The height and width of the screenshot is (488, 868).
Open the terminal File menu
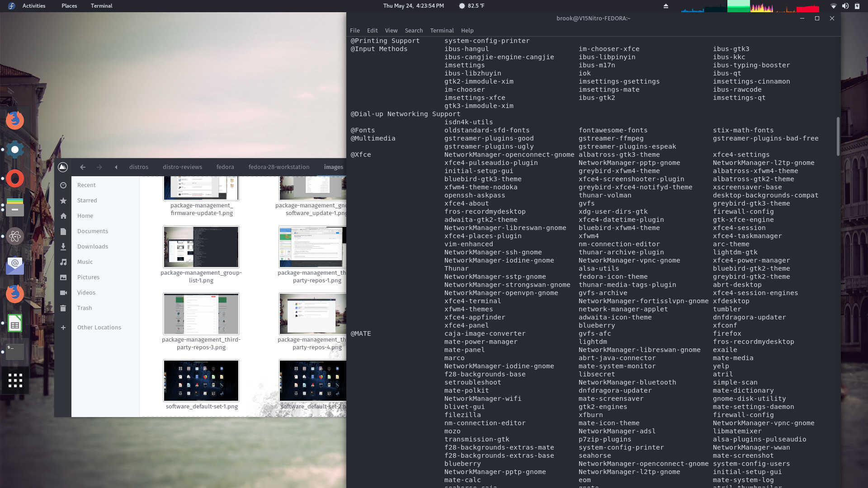(355, 30)
